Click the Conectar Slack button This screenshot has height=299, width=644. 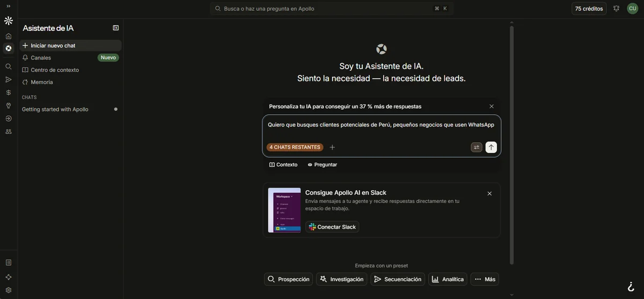point(332,227)
